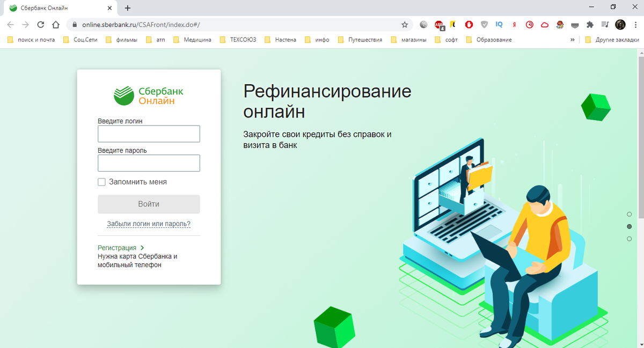Click the 'Рефинансирование онлайн' headline
644x348 pixels.
tap(327, 101)
